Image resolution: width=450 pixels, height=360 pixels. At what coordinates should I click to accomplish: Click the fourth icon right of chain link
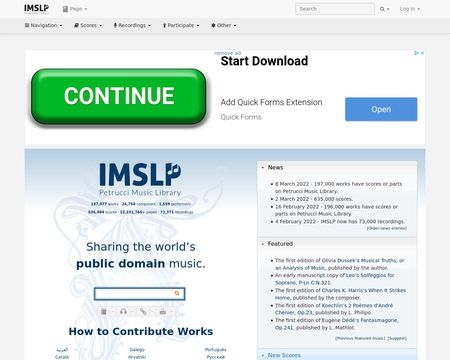163,312
